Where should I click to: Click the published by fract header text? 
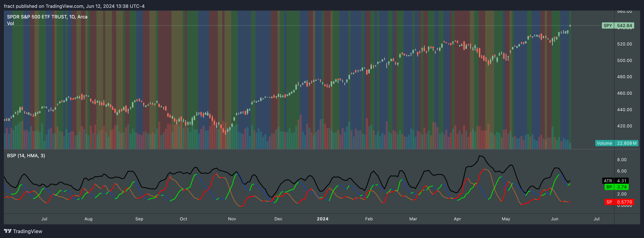pos(74,6)
